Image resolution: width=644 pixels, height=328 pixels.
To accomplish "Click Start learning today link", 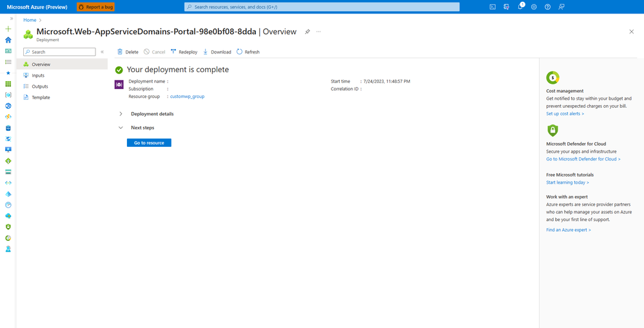I will click(567, 182).
